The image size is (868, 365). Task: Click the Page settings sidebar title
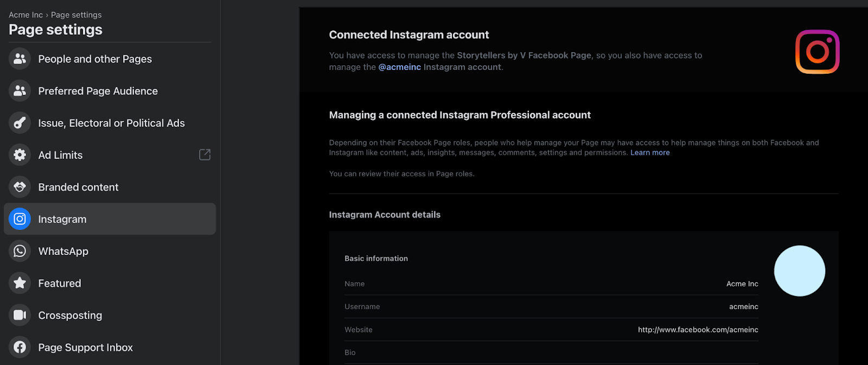click(x=55, y=30)
